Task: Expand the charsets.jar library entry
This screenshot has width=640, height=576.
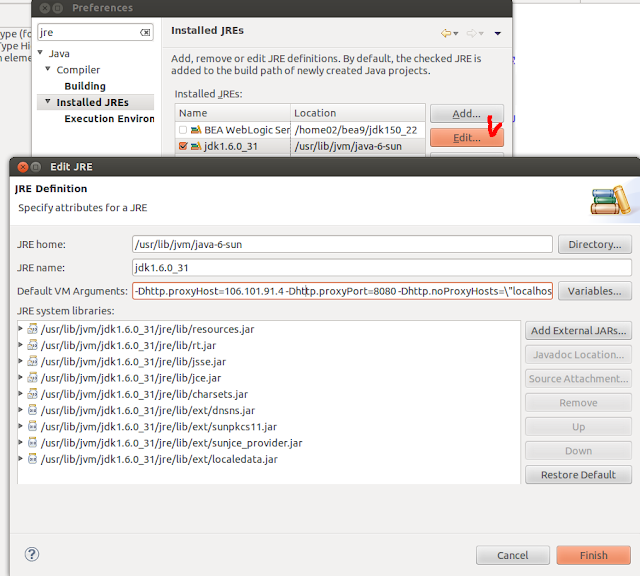Action: click(x=20, y=394)
